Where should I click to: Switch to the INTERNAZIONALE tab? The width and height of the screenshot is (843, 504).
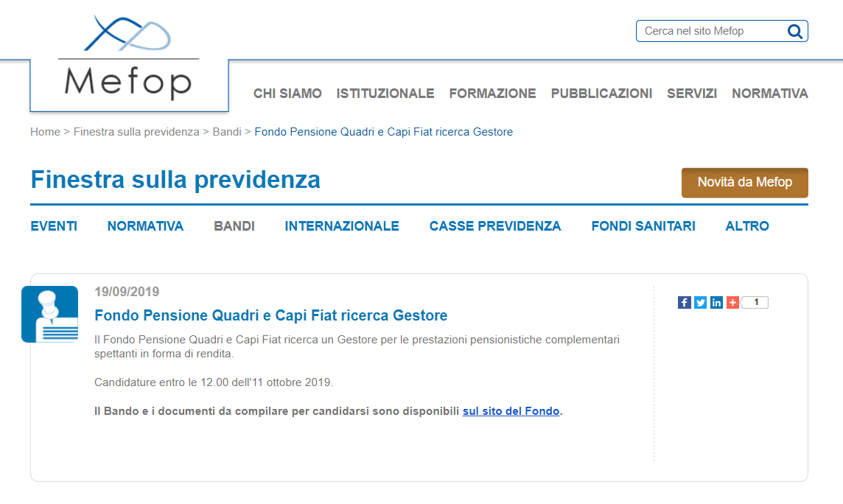(x=342, y=226)
